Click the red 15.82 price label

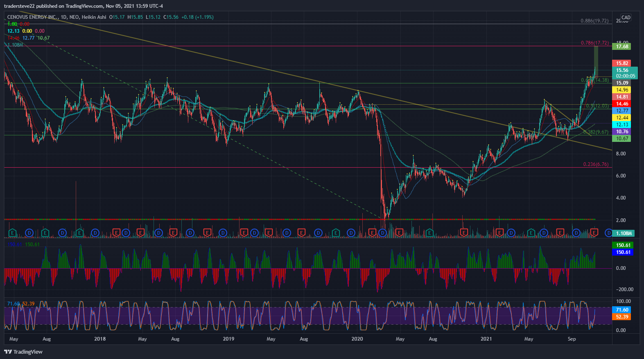(x=621, y=63)
